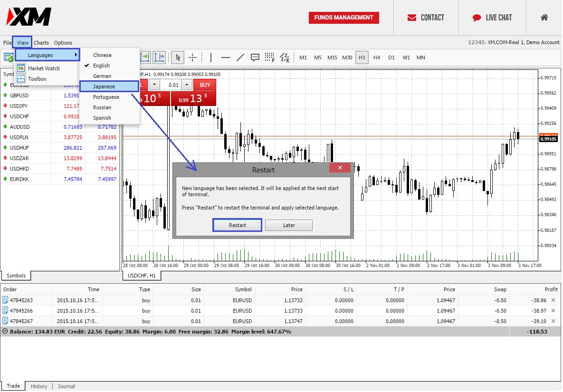This screenshot has height=392, width=563.
Task: Click Later in the Restart dialog
Action: [x=289, y=225]
